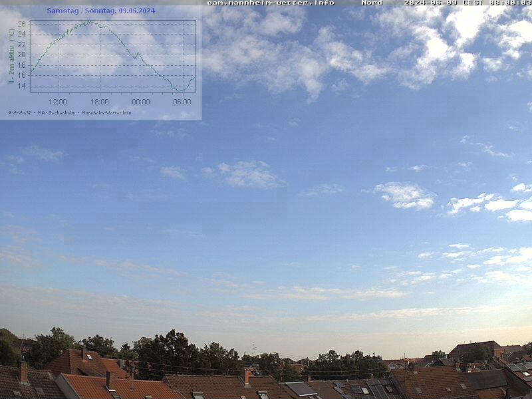
Task: Click the lowest point of the temperature curve
Action: pos(178,90)
